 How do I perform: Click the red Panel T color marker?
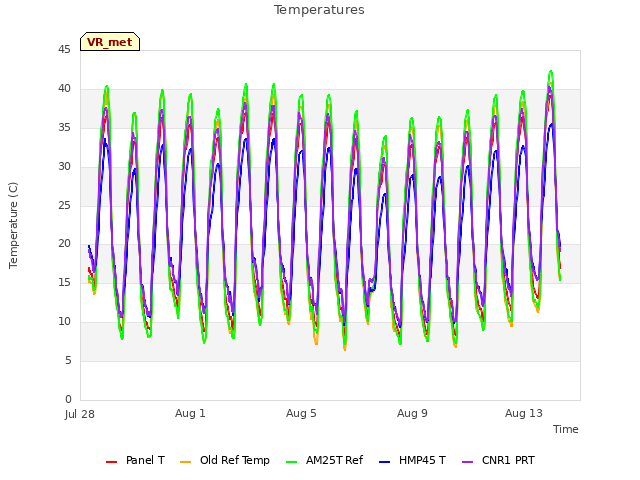[111, 462]
